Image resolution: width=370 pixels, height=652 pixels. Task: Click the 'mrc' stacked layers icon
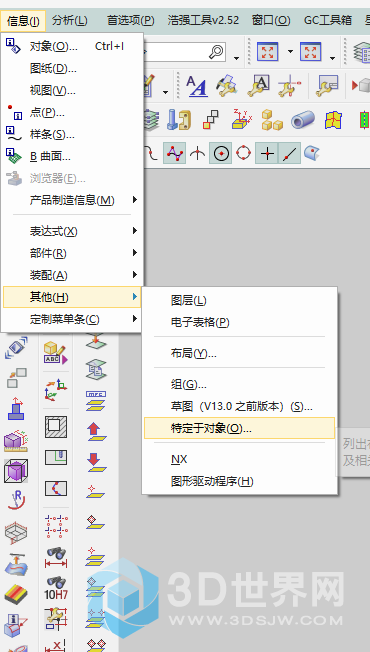click(96, 401)
